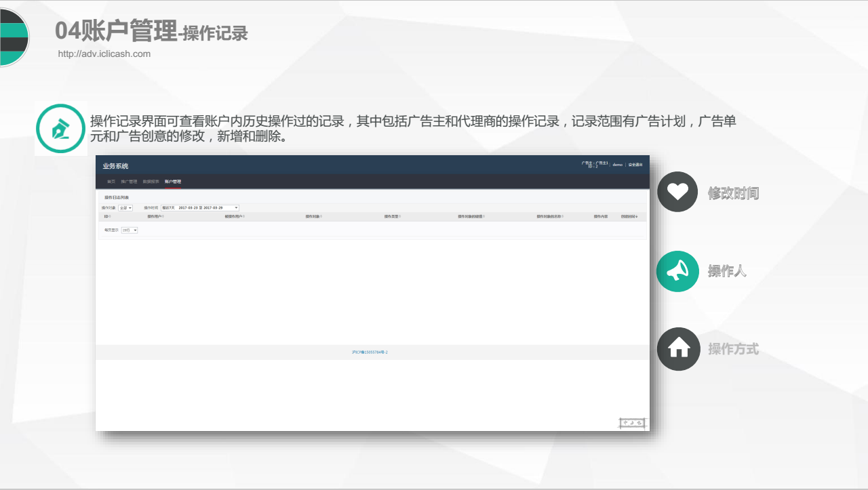Open the 推广管理 menu item
The image size is (868, 490).
pos(129,182)
